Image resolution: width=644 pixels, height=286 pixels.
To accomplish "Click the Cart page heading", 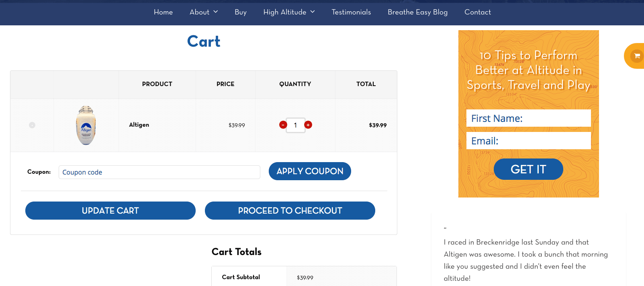I will point(204,41).
